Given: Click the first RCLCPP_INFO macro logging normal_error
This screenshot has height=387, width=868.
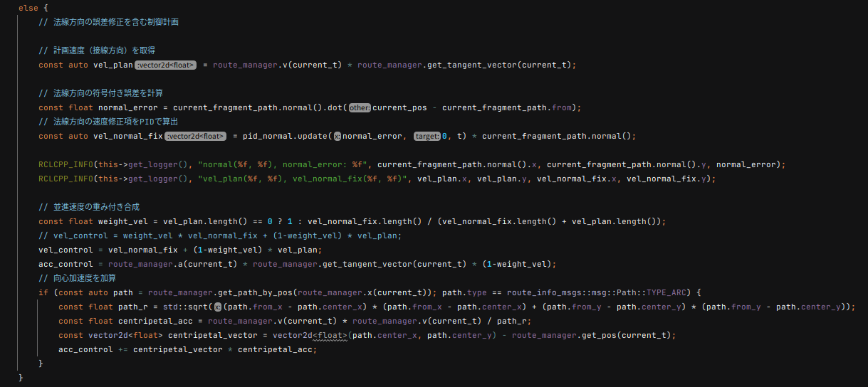Looking at the screenshot, I should (x=66, y=164).
